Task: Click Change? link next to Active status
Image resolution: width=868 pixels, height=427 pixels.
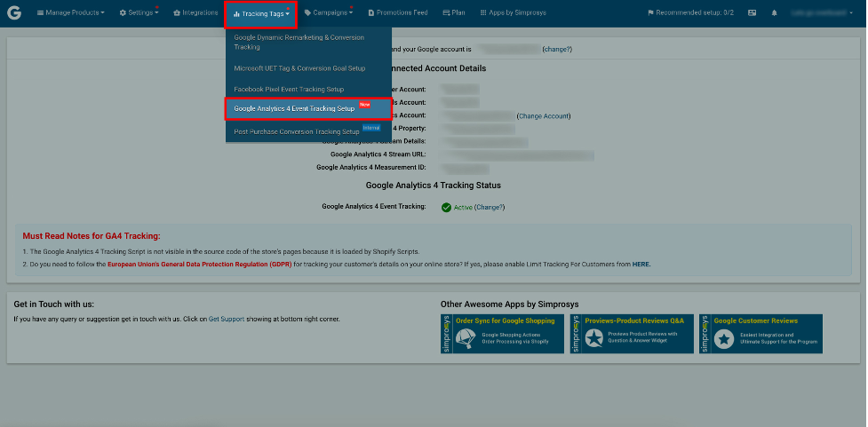Action: (x=490, y=208)
